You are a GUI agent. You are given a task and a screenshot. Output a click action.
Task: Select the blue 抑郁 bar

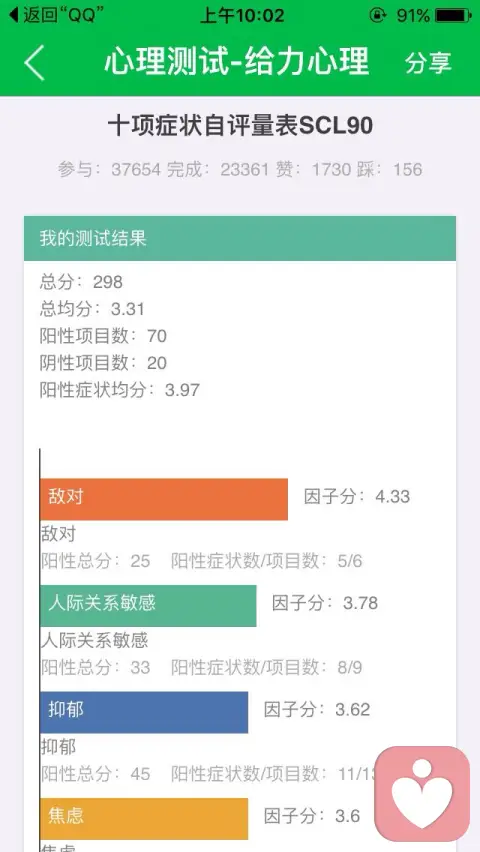pos(144,712)
